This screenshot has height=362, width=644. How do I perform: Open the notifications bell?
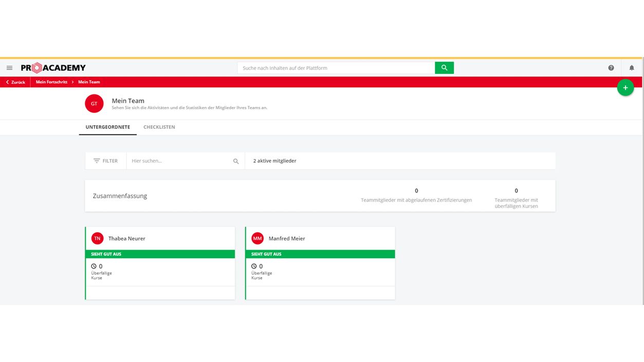[x=632, y=68]
